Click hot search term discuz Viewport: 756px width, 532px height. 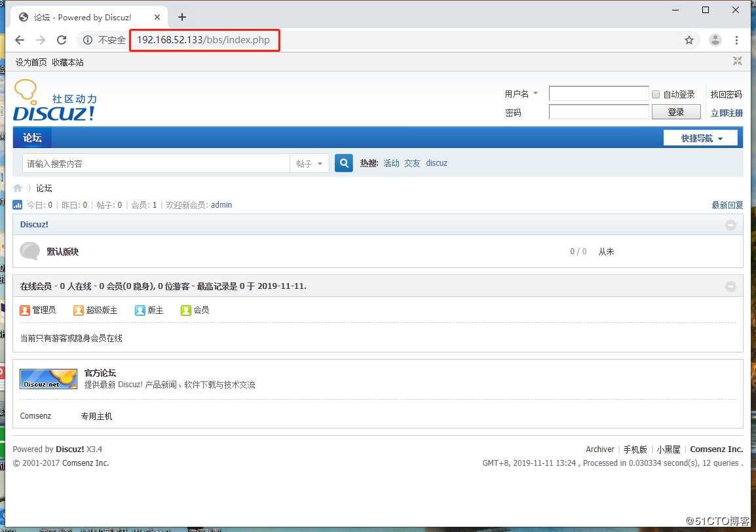(x=436, y=163)
